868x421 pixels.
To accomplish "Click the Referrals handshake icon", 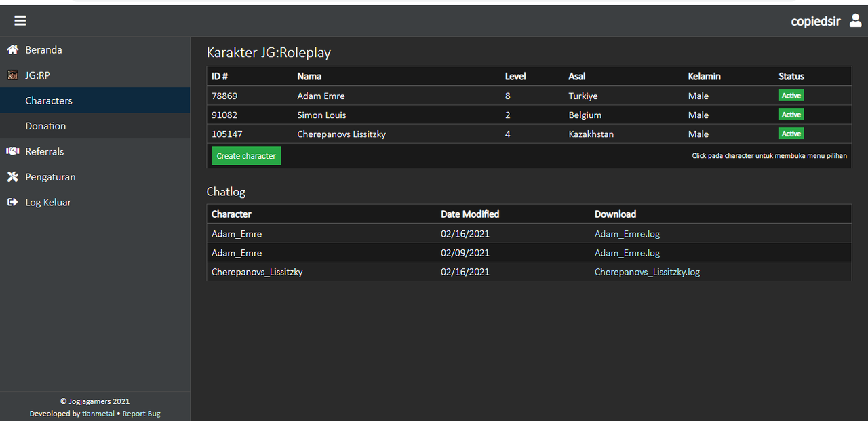I will [12, 151].
